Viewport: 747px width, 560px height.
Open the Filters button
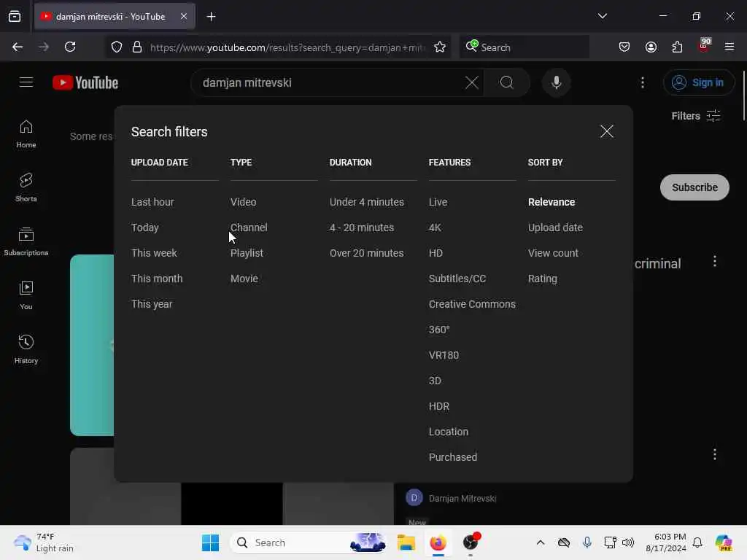695,116
